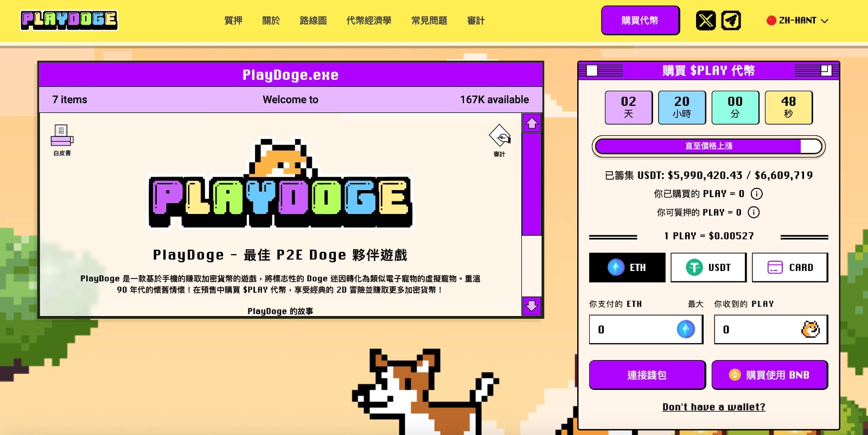The image size is (868, 435).
Task: Click 最大 max amount link
Action: (695, 304)
